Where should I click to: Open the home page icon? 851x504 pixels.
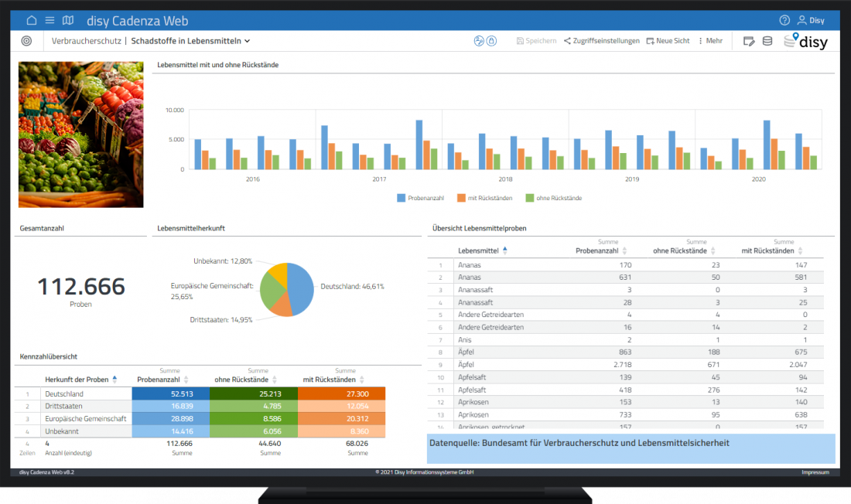pos(32,21)
